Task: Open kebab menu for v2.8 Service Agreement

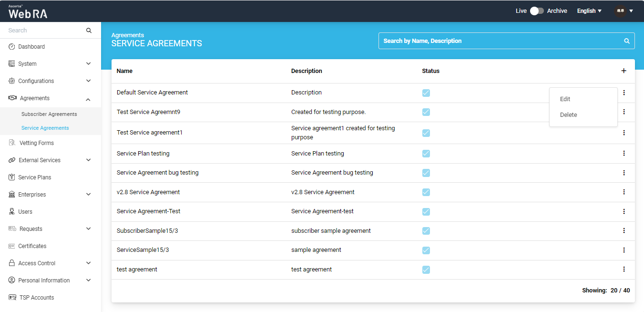Action: 624,192
